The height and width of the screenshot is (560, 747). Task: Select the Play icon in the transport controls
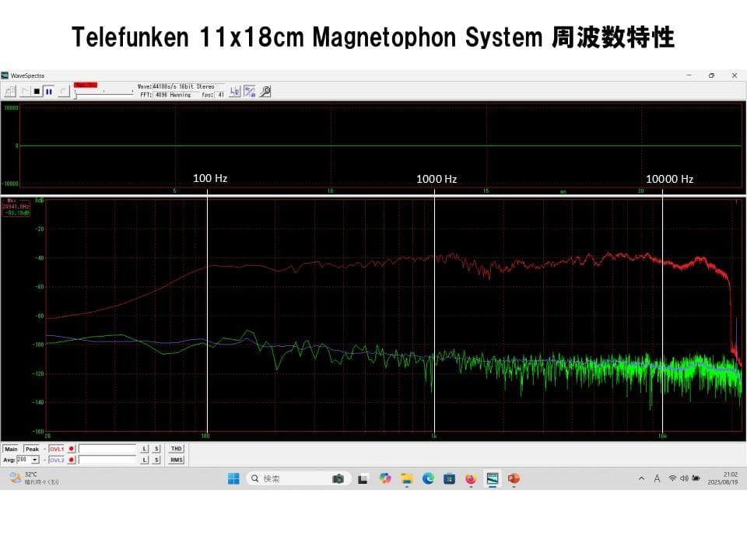click(26, 91)
